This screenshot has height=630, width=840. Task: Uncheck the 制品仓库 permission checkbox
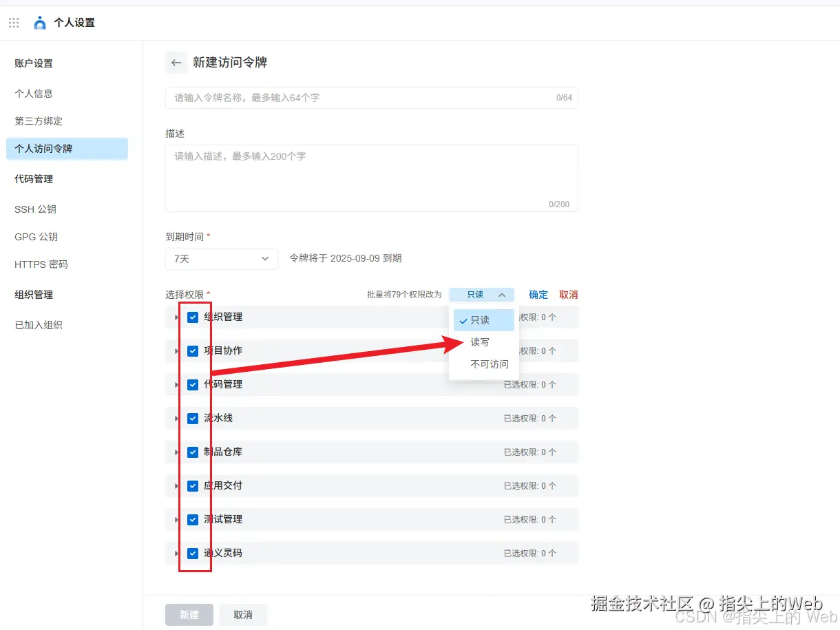point(193,452)
